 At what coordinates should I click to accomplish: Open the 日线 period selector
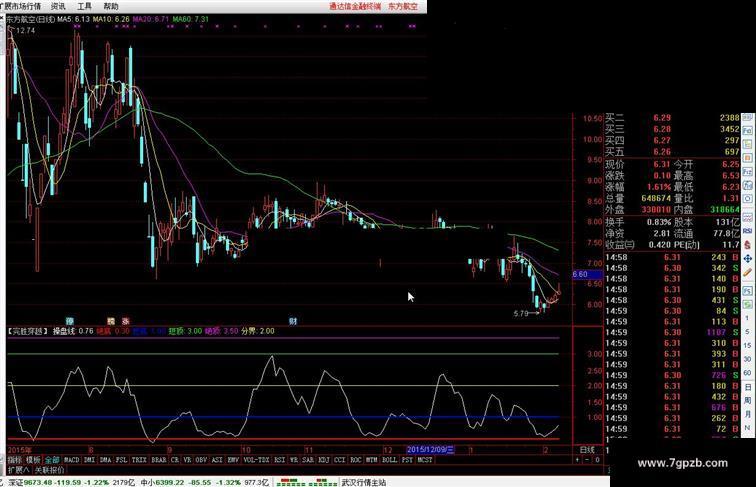click(x=587, y=450)
